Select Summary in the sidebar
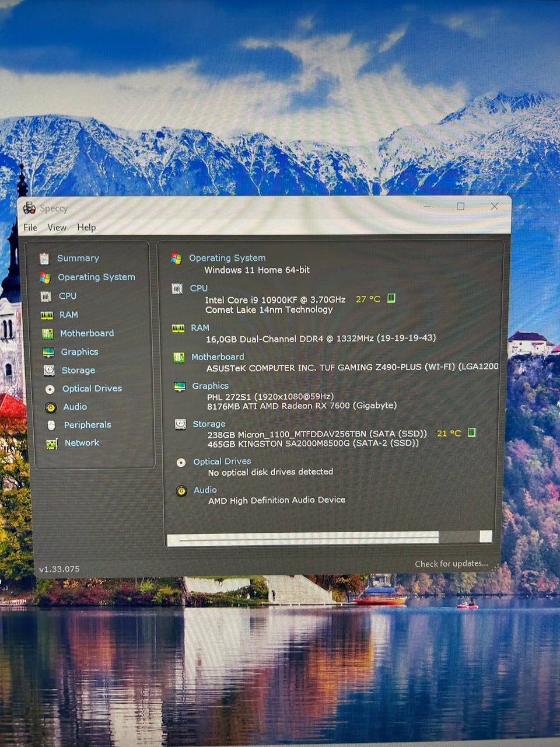The height and width of the screenshot is (747, 560). (x=78, y=259)
